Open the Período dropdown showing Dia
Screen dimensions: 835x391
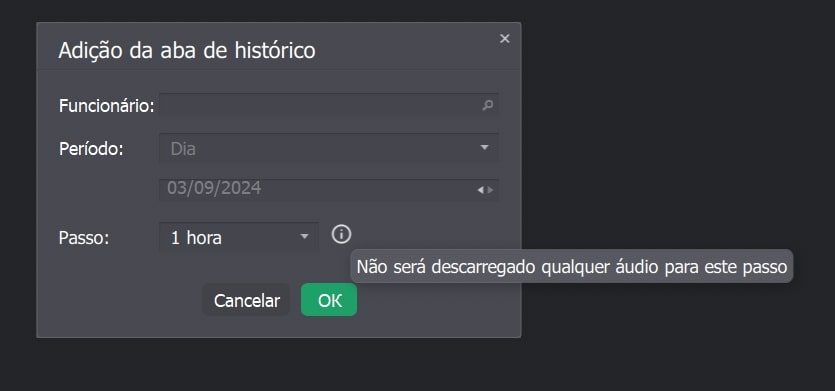click(x=329, y=148)
